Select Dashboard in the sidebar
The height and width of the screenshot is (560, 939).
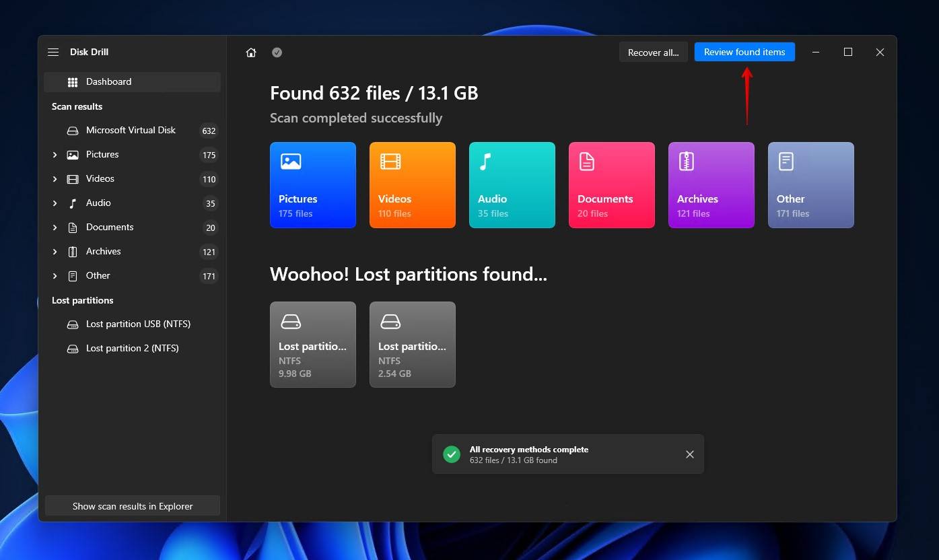tap(132, 82)
